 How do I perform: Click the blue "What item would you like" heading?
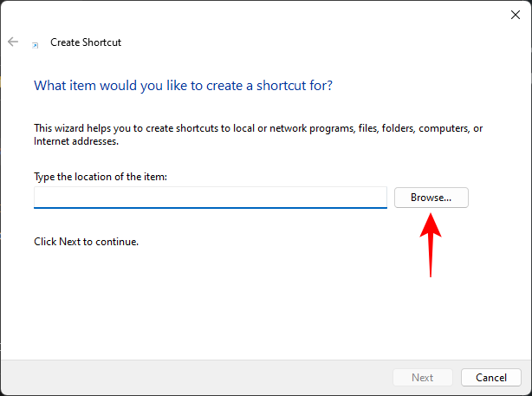(183, 86)
